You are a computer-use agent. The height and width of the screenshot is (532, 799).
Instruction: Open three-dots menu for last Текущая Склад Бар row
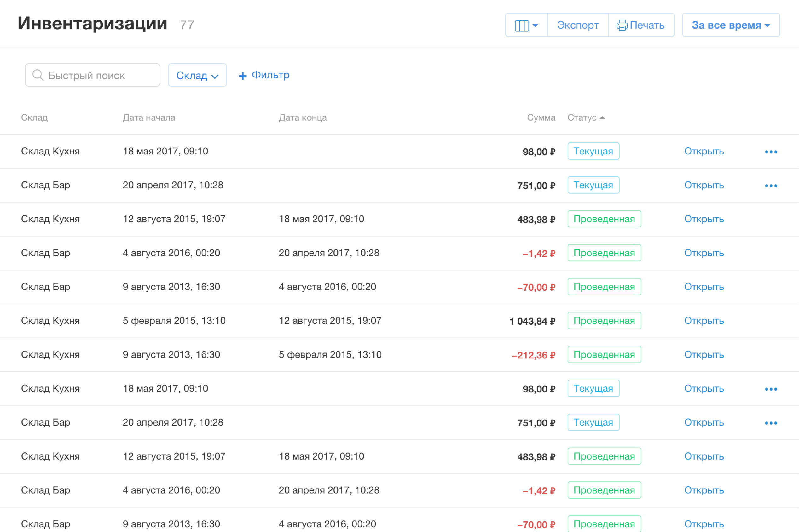point(771,423)
